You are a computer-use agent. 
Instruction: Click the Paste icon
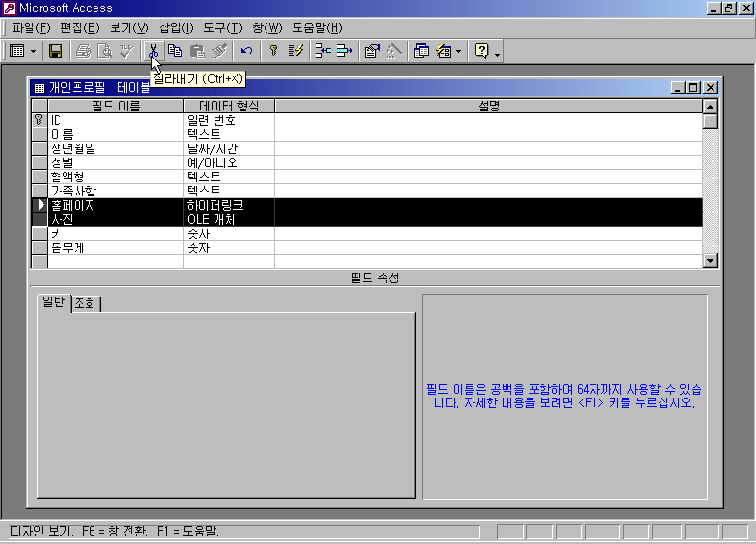pos(198,51)
